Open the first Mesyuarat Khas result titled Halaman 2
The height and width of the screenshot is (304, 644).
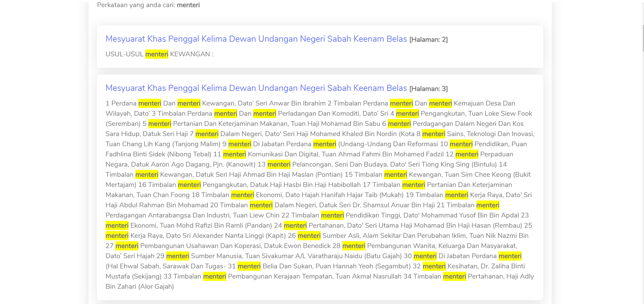coord(256,39)
